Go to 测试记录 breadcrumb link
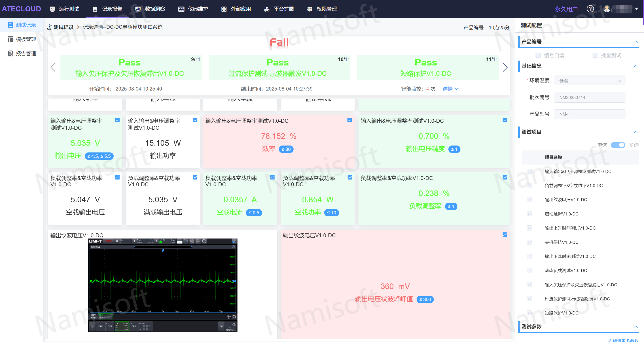Viewport: 644px width, 342px height. coord(64,27)
